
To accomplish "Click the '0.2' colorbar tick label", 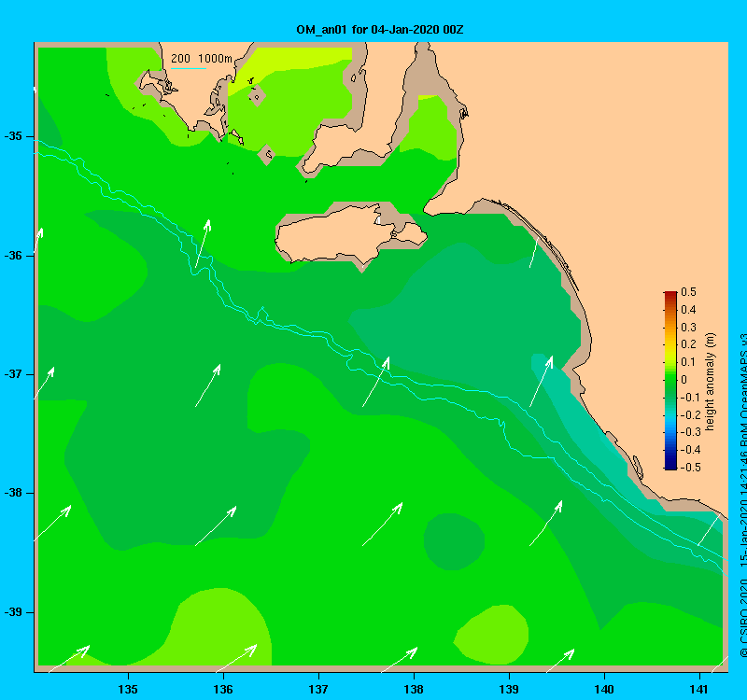I will (x=688, y=344).
